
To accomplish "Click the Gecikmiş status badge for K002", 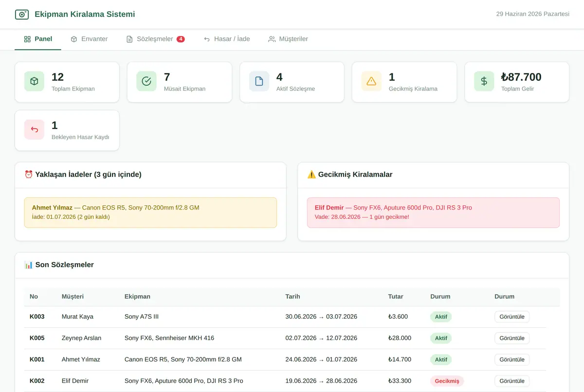I will pos(447,381).
